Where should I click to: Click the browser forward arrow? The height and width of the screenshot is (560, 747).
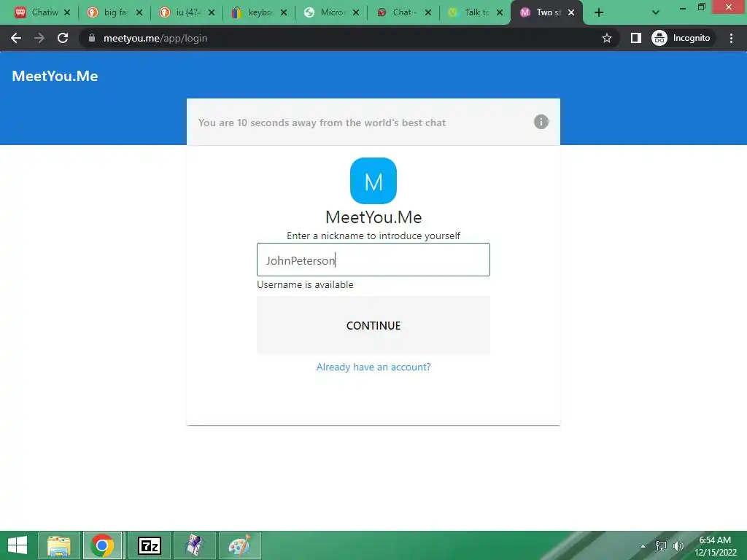click(x=39, y=38)
